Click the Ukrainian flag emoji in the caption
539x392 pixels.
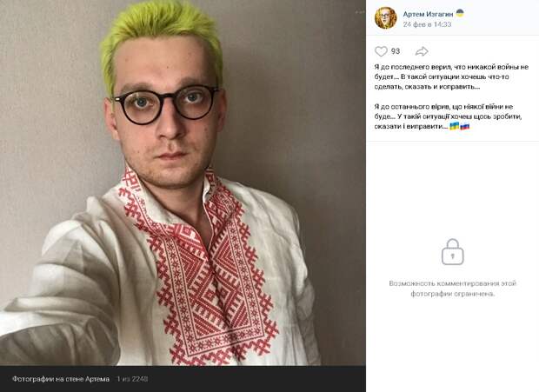click(x=455, y=126)
